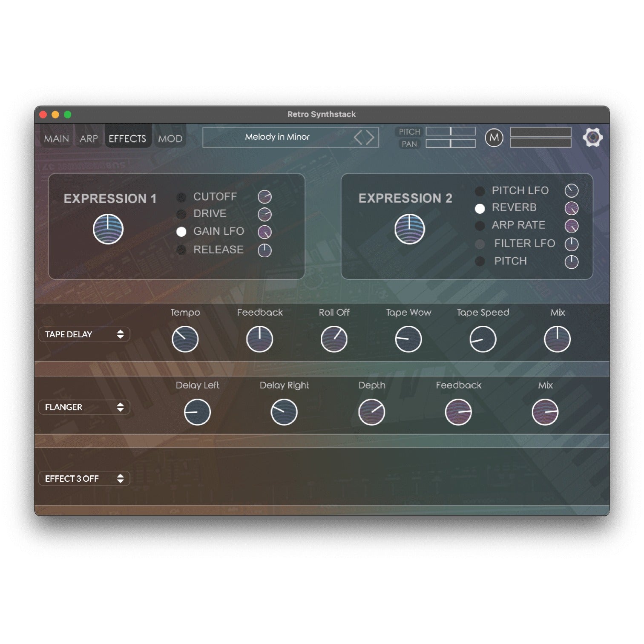This screenshot has height=644, width=644.
Task: Click the Tape Wow knob
Action: pos(408,339)
